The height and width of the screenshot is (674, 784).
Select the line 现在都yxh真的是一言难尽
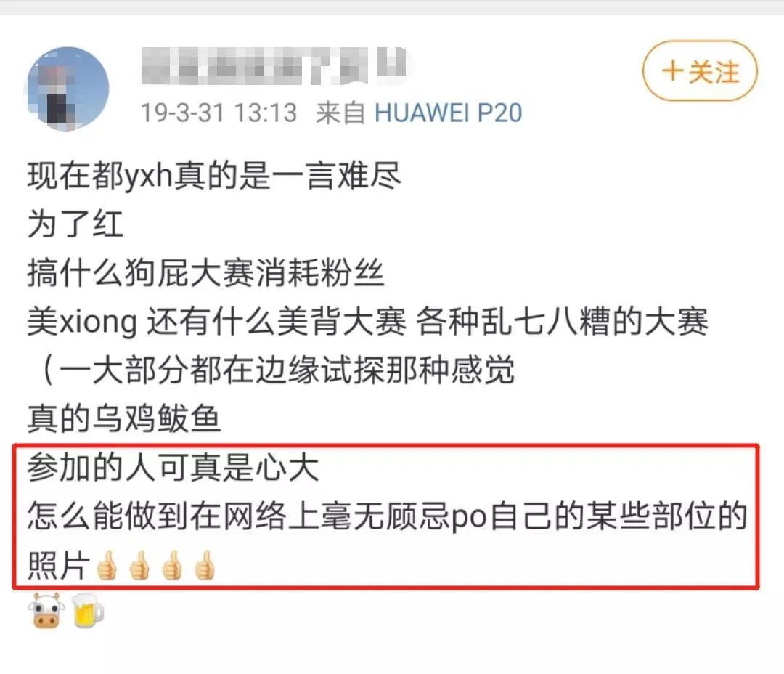(x=214, y=176)
